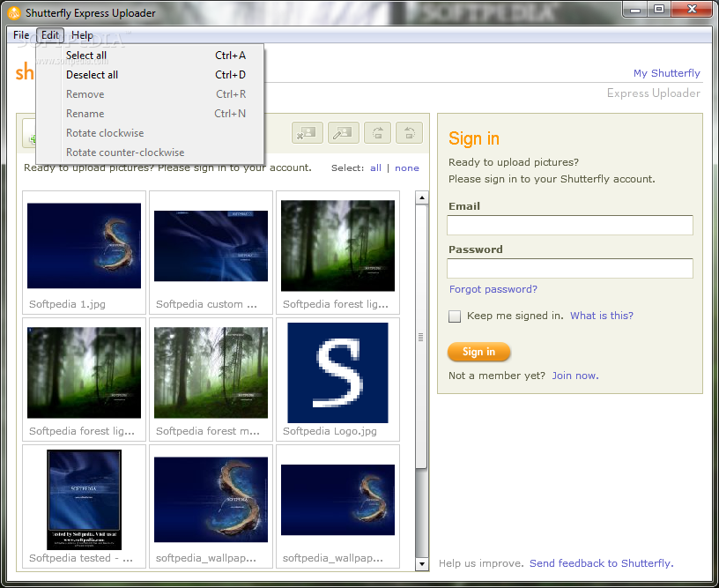Screen dimensions: 719x588
Task: Click the 'Express Uploader' heading text
Action: (654, 93)
